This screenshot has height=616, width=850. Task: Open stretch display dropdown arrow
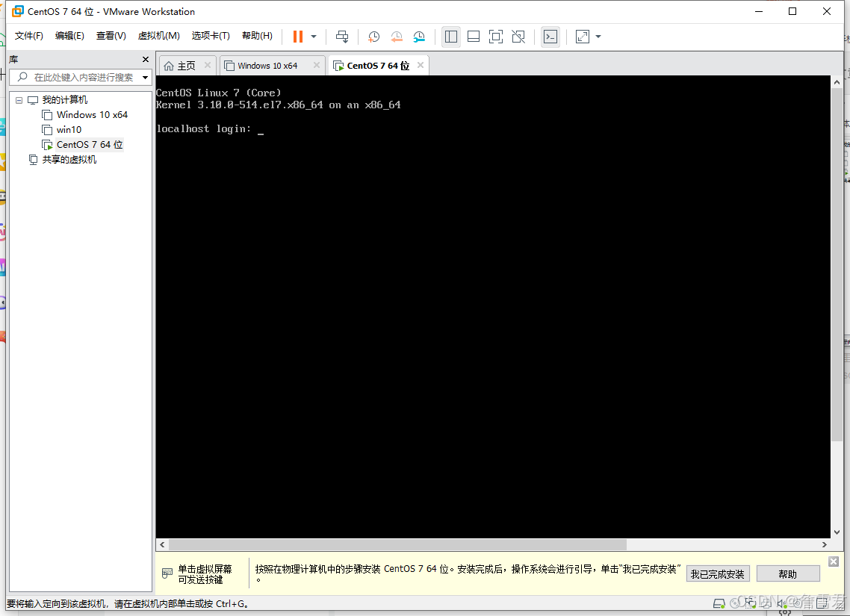pos(598,37)
